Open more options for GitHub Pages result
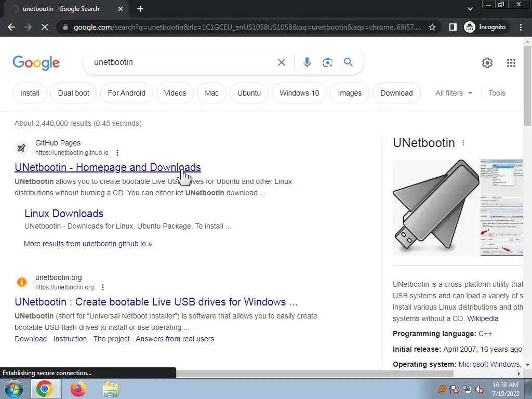This screenshot has height=399, width=532. point(117,153)
